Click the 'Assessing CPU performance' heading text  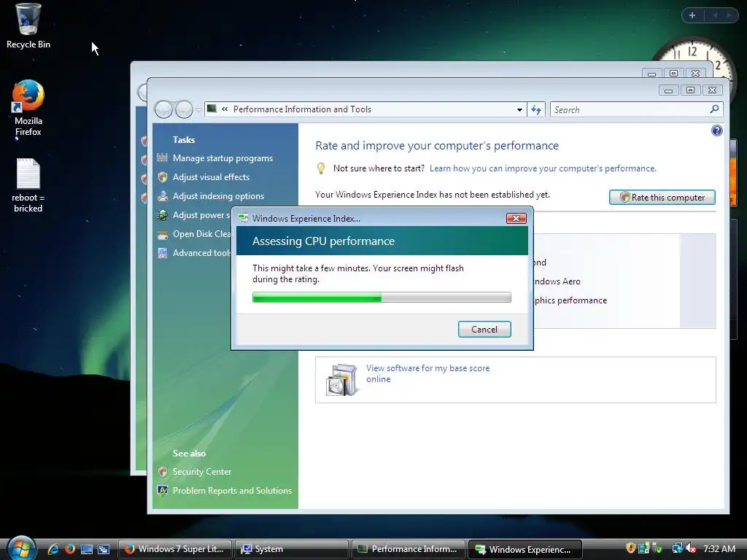[x=323, y=241]
